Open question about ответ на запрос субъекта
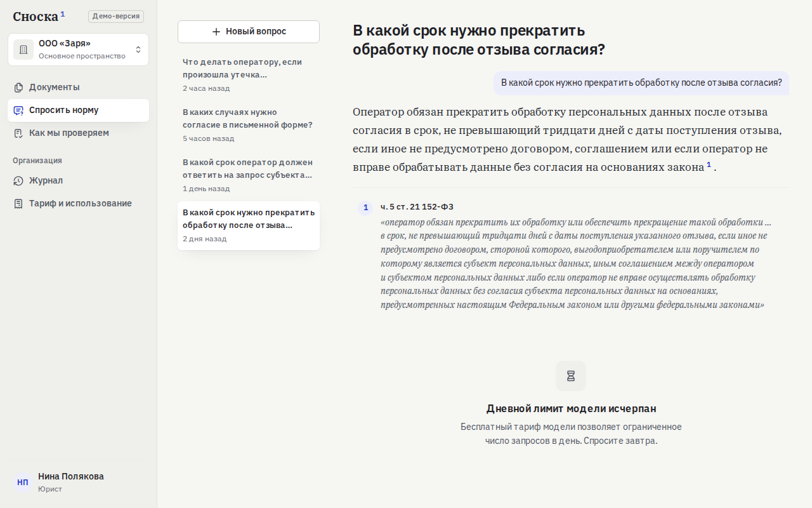Viewport: 812px width, 508px height. [x=249, y=175]
